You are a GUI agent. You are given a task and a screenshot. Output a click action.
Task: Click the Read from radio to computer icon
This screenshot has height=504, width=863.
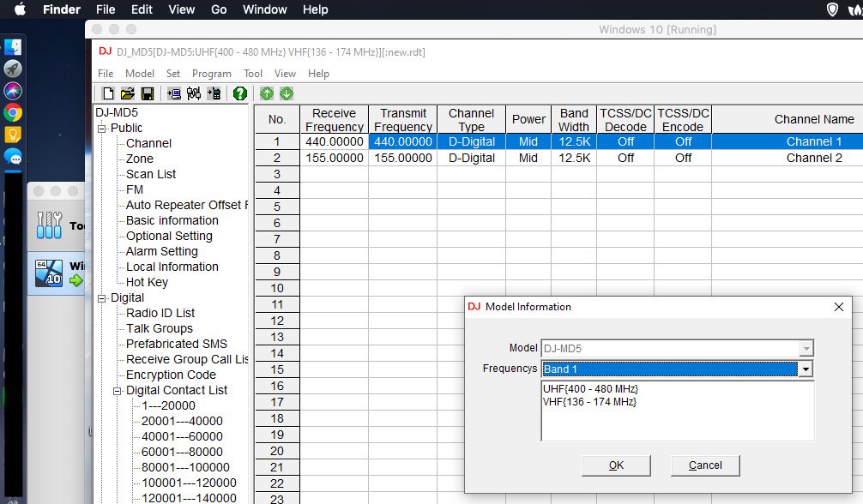[174, 93]
